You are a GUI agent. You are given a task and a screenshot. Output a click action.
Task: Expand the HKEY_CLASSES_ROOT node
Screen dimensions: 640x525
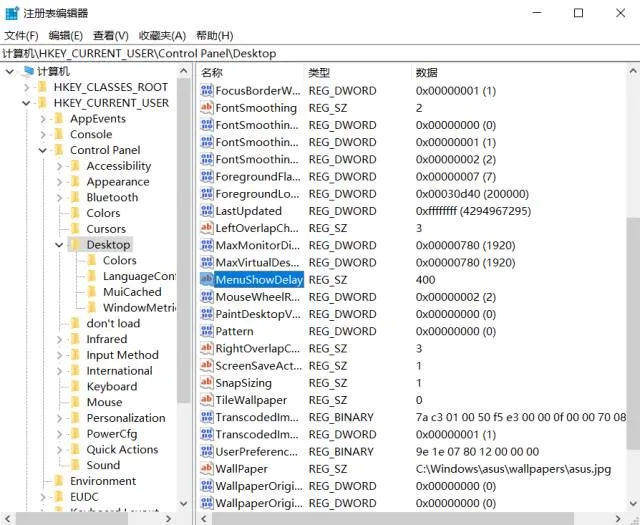pyautogui.click(x=26, y=87)
